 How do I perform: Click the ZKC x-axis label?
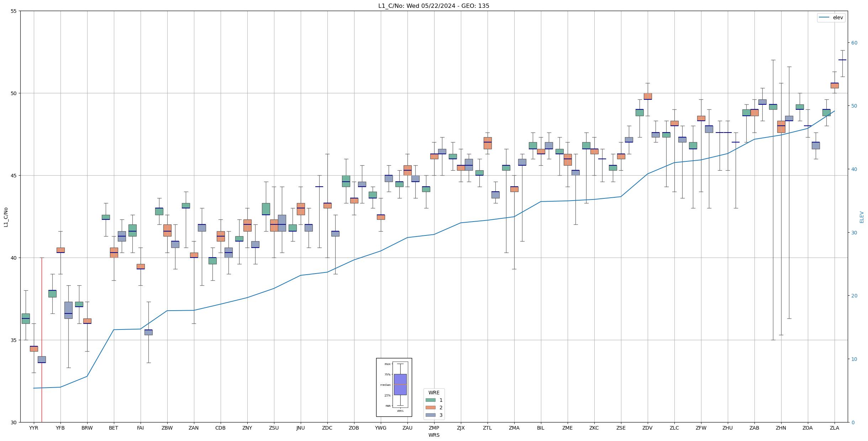click(594, 428)
